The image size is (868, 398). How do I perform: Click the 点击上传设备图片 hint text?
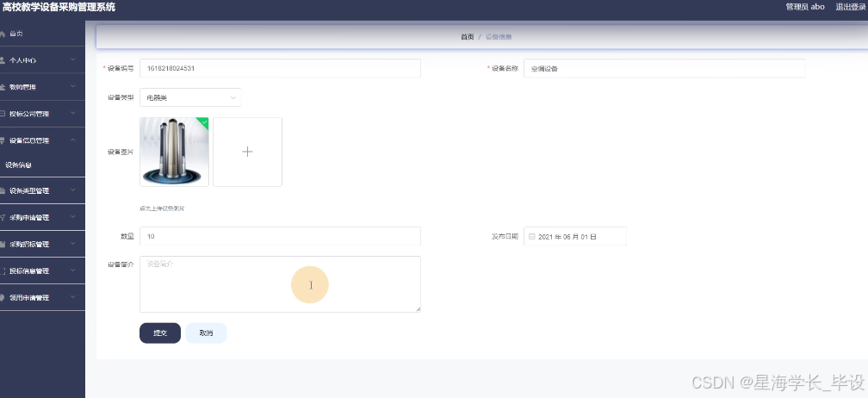coord(162,208)
